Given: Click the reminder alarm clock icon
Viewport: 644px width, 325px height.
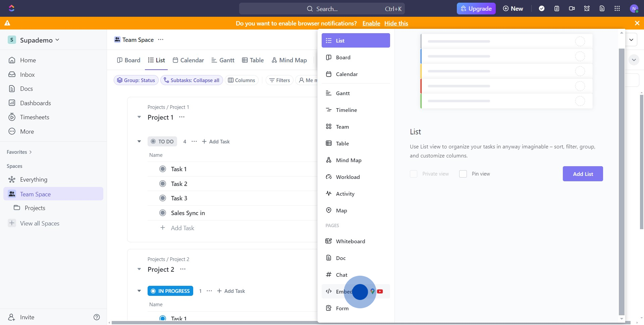Looking at the screenshot, I should pos(587,9).
